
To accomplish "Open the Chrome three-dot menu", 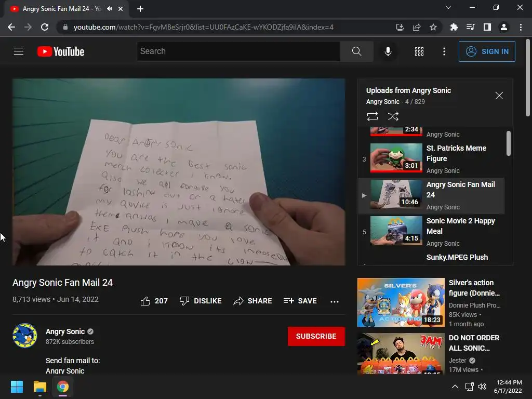I will click(521, 27).
